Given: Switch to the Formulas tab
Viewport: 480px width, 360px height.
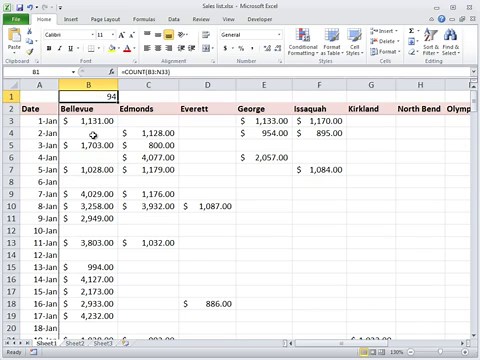Looking at the screenshot, I should tap(144, 19).
